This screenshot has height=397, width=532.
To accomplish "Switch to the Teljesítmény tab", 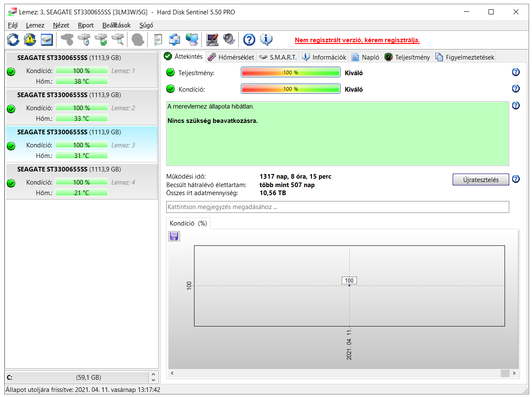I will [x=407, y=57].
